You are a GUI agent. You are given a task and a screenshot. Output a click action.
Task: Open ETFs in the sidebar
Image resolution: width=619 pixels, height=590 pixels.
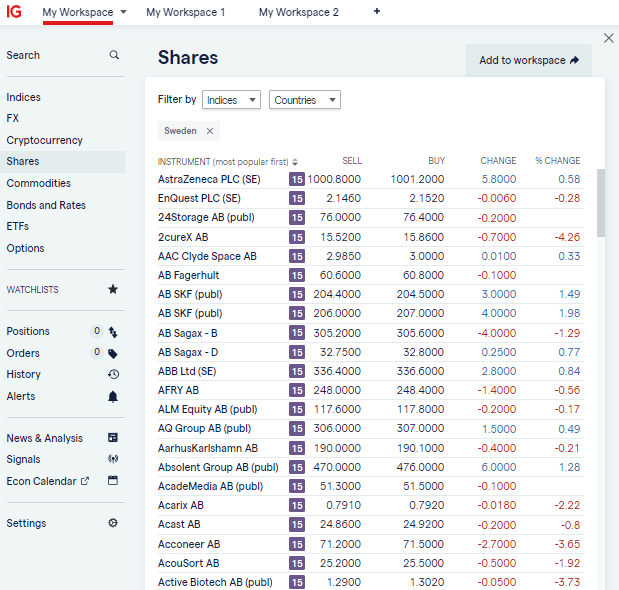(17, 226)
